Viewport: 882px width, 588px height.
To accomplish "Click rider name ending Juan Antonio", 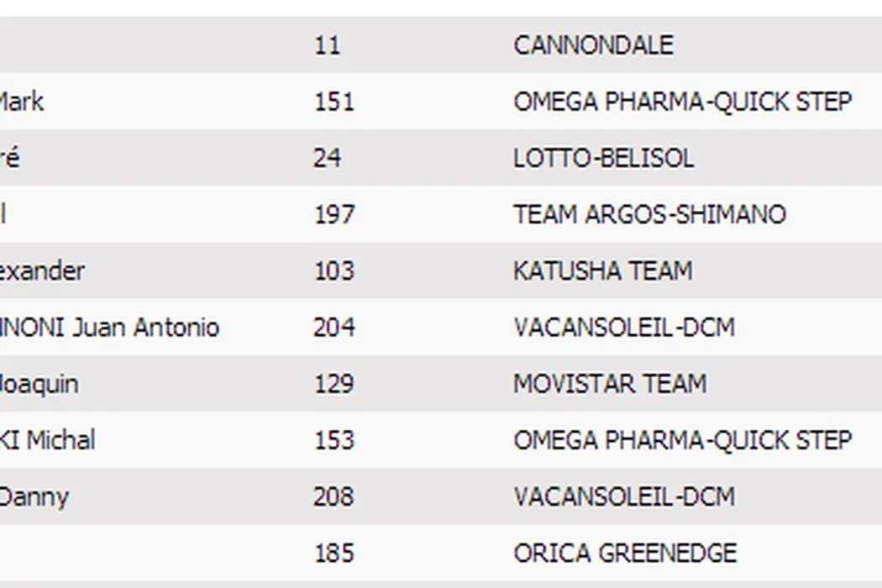I will pyautogui.click(x=109, y=327).
